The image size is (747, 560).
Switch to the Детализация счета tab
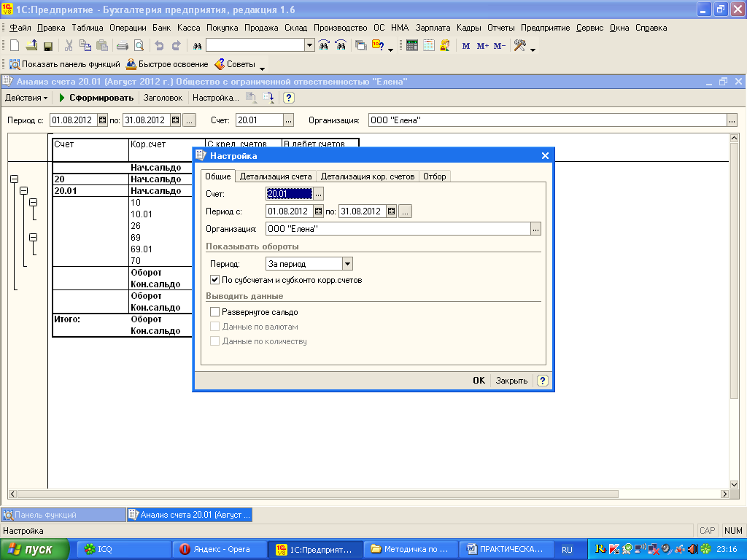click(x=276, y=176)
